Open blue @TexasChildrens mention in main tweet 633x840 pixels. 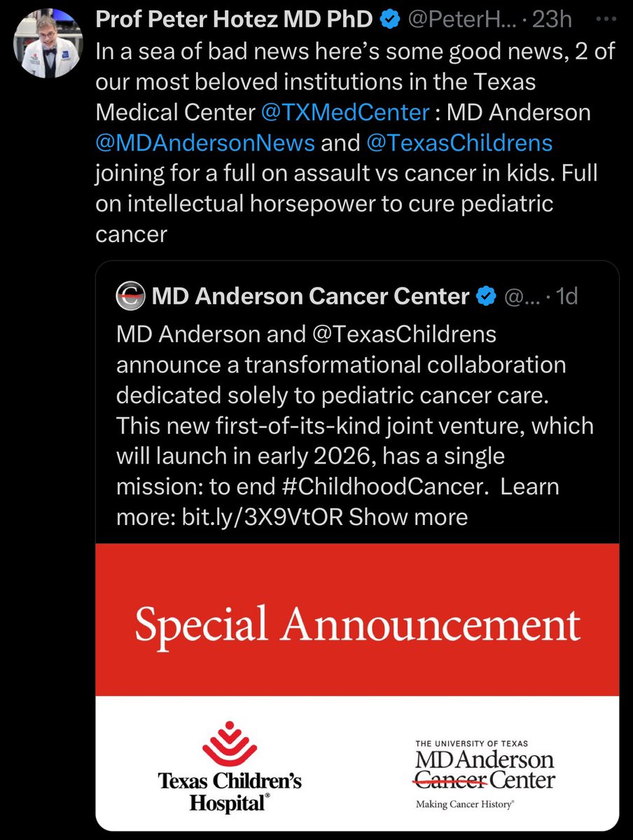pyautogui.click(x=459, y=143)
